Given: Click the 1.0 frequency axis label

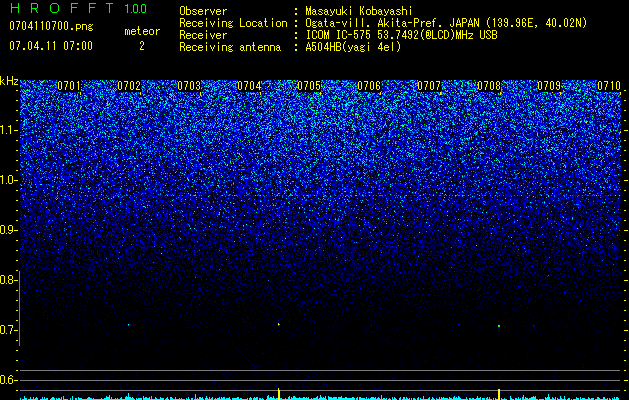Looking at the screenshot, I should 8,180.
